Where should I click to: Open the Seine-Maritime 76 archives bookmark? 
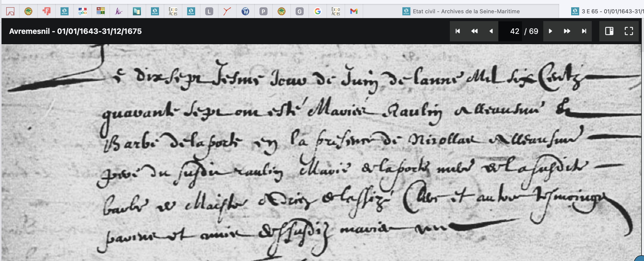pyautogui.click(x=65, y=11)
